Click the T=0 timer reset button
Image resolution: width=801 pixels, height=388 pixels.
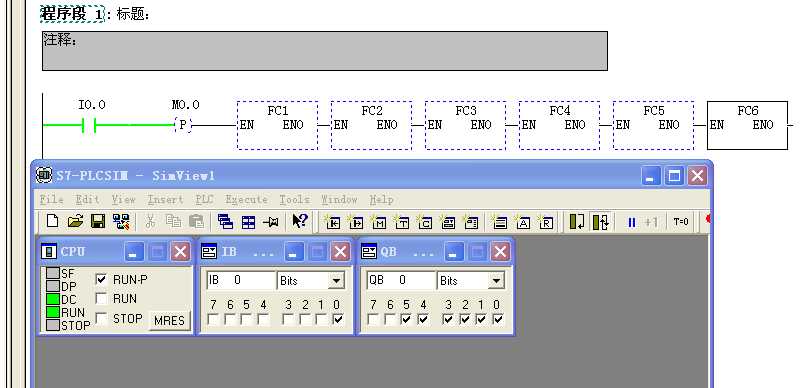click(680, 222)
